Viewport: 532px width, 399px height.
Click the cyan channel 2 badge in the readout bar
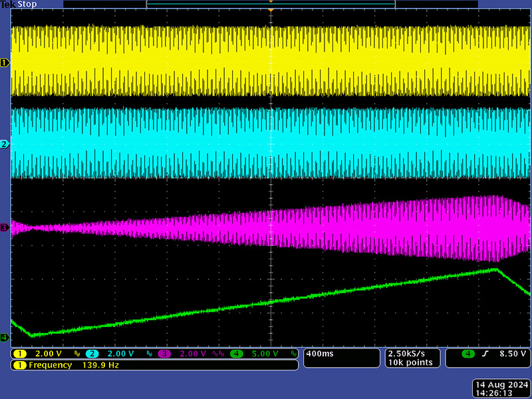pyautogui.click(x=92, y=354)
